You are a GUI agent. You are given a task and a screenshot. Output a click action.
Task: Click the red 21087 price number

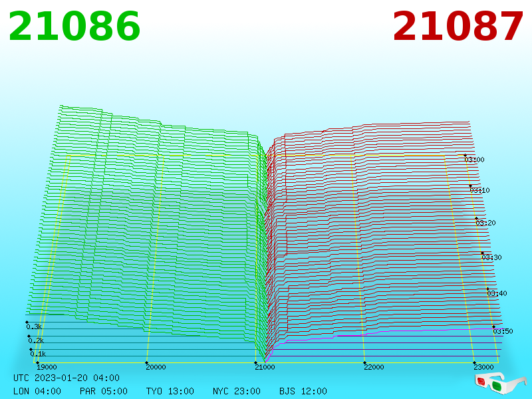point(458,27)
